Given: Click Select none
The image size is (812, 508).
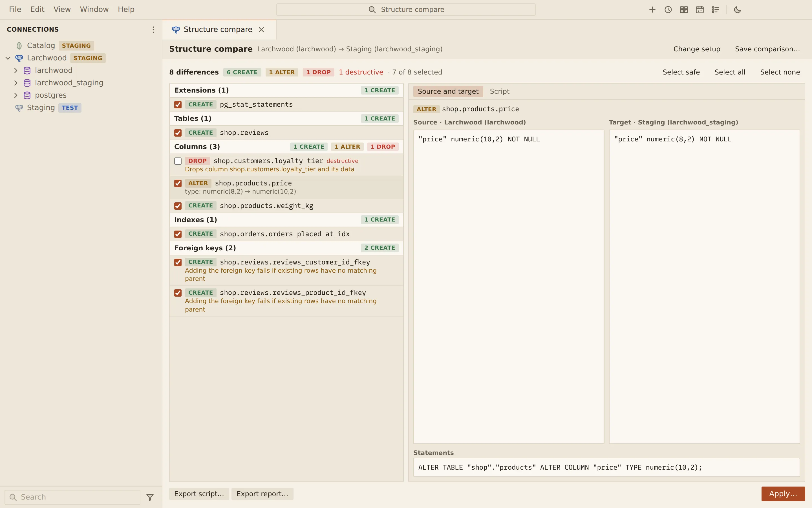Looking at the screenshot, I should point(780,72).
